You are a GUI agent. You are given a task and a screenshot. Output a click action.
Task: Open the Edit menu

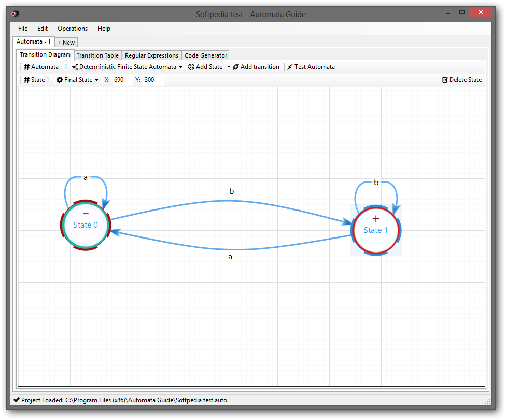coord(43,29)
